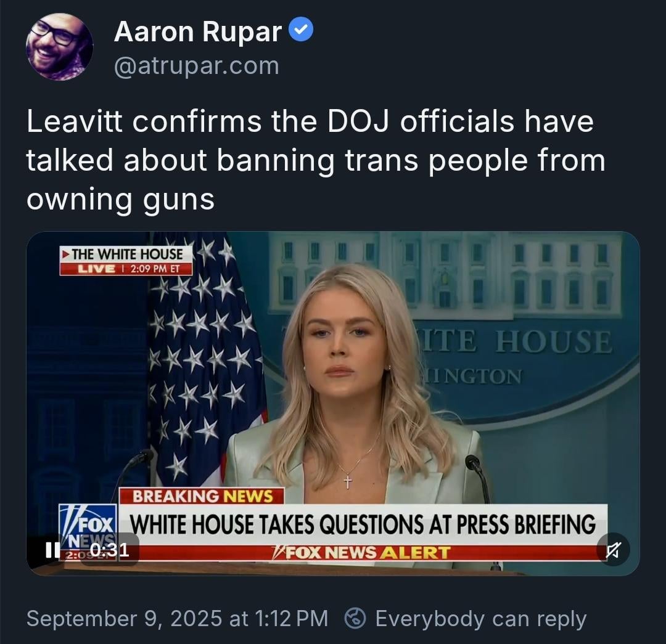The width and height of the screenshot is (666, 644).
Task: Click the Fox News logo in the video
Action: coord(88,526)
